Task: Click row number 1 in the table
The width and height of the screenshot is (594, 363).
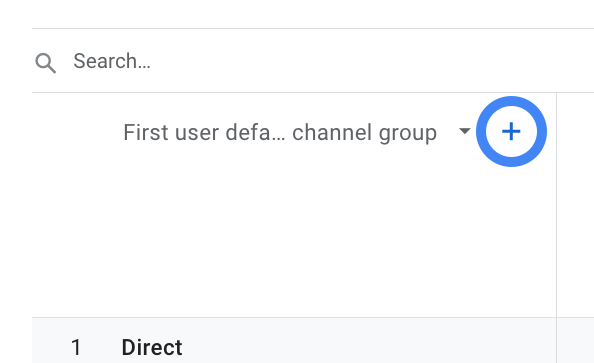Action: [76, 347]
